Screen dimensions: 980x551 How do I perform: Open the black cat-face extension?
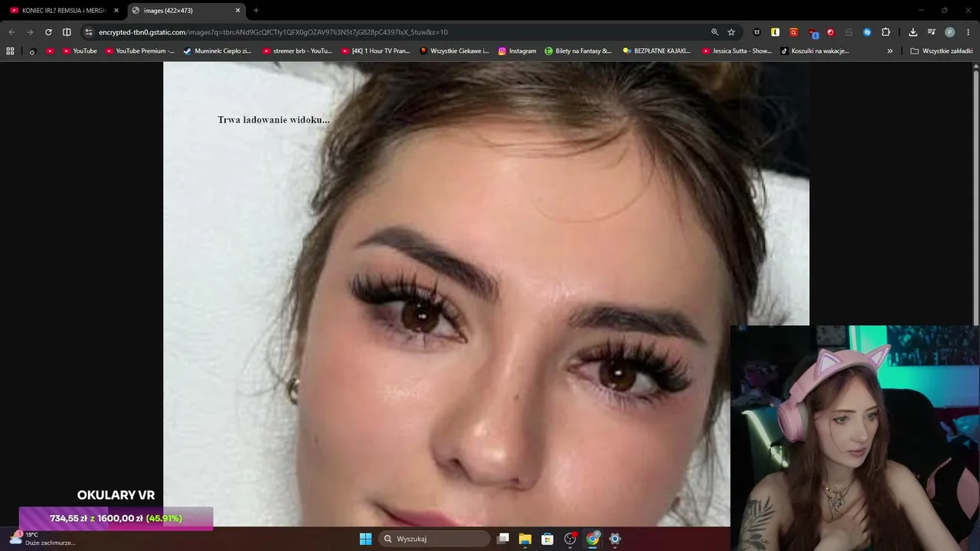[757, 32]
